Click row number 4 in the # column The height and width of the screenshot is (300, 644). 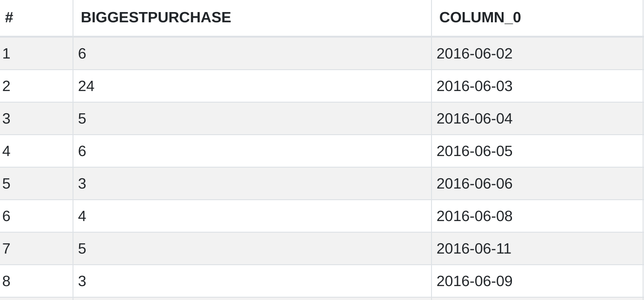point(7,151)
